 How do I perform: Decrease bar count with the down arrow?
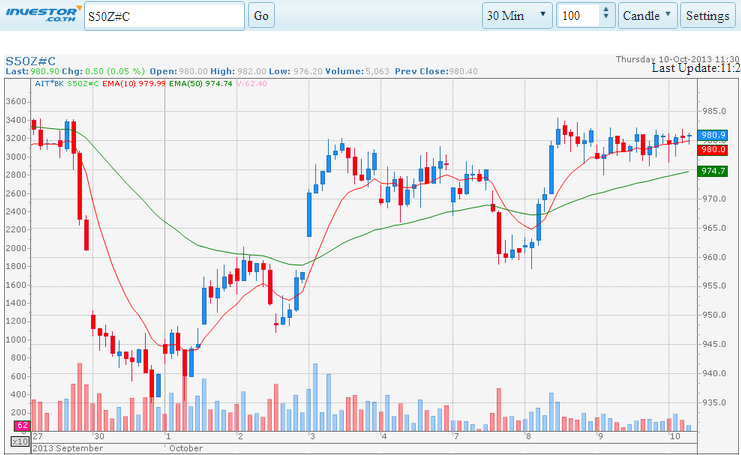pyautogui.click(x=606, y=21)
